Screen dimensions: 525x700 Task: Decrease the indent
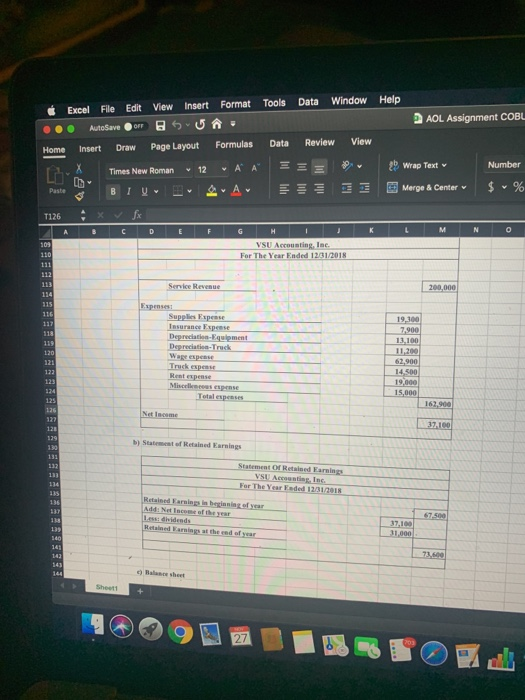tap(346, 188)
